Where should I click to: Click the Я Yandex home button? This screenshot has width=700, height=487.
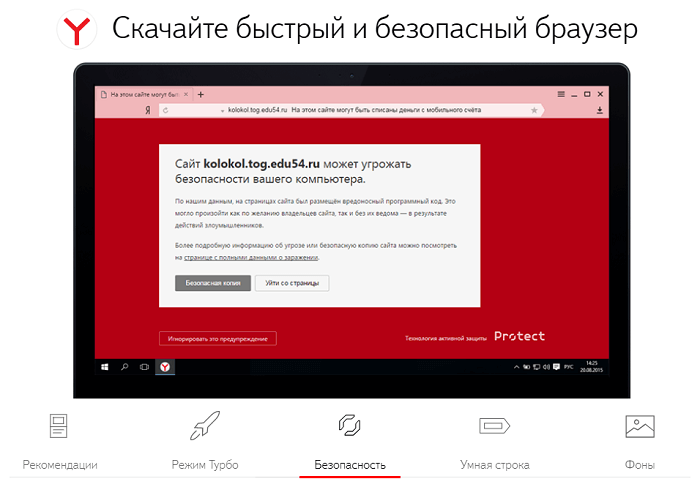pos(148,110)
